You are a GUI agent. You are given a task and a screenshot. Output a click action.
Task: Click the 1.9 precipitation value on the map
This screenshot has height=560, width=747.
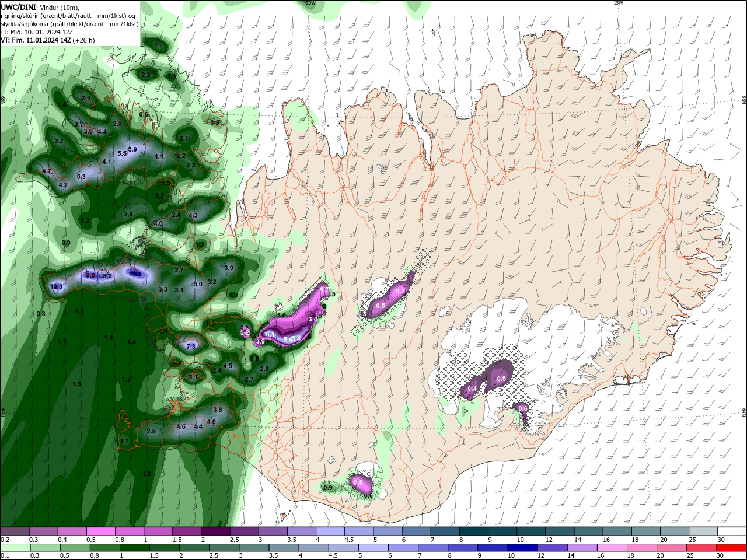click(x=76, y=384)
